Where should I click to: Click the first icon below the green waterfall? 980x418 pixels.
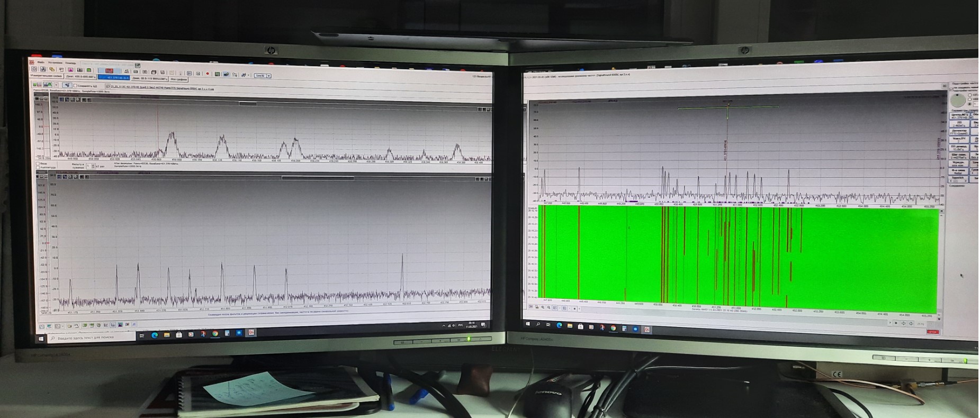click(x=531, y=306)
